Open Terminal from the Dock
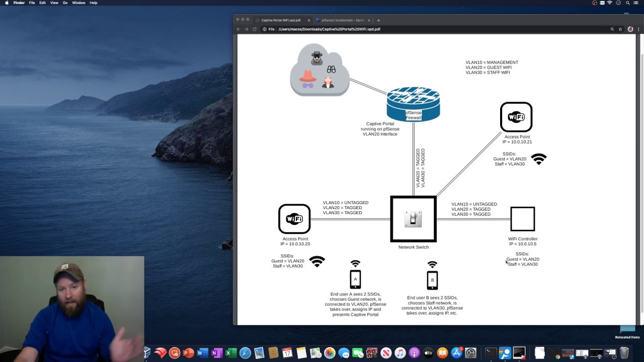Image resolution: width=644 pixels, height=362 pixels. (491, 353)
